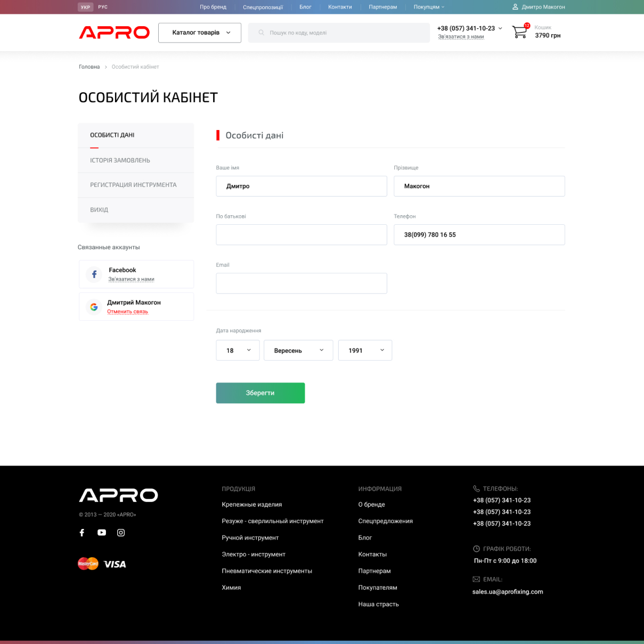The width and height of the screenshot is (644, 644).
Task: Click the user profile icon in header
Action: (515, 7)
